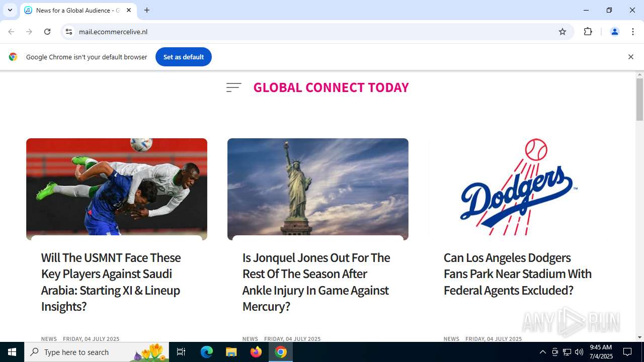
Task: Open the Dodgers logo thumbnail
Action: (x=519, y=189)
